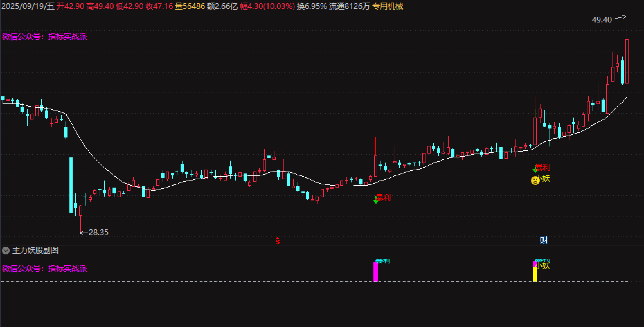Click the 49.40 highest price label
The width and height of the screenshot is (644, 327).
602,20
